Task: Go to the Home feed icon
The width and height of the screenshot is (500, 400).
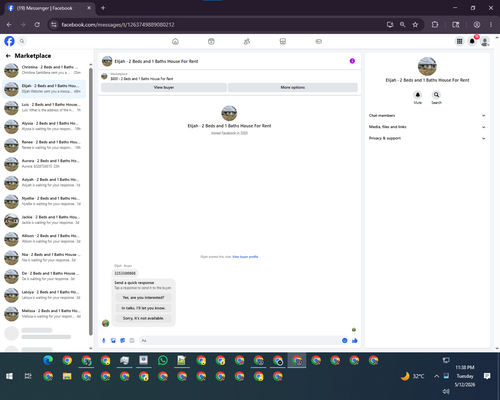Action: tap(175, 41)
